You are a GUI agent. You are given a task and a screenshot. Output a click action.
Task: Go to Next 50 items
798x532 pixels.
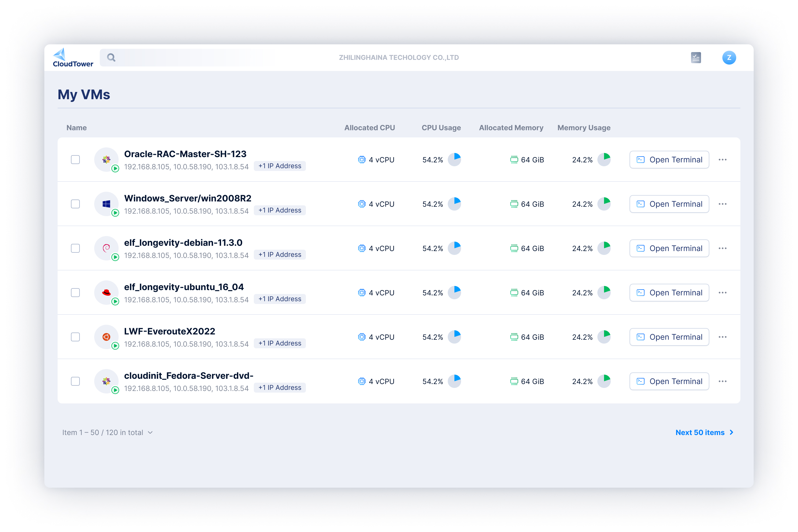pyautogui.click(x=705, y=432)
